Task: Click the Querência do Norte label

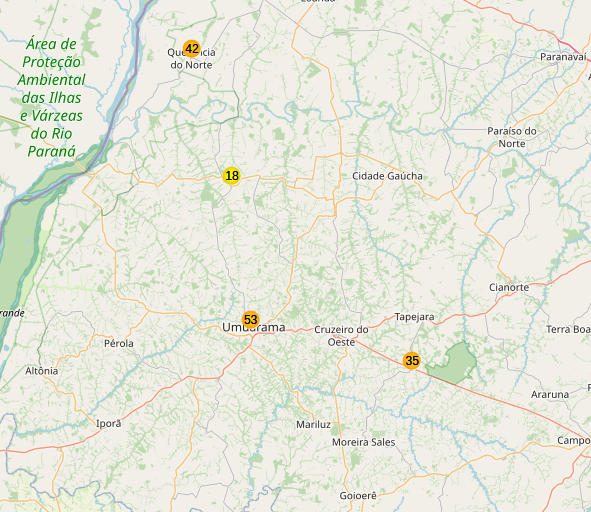Action: (x=191, y=59)
